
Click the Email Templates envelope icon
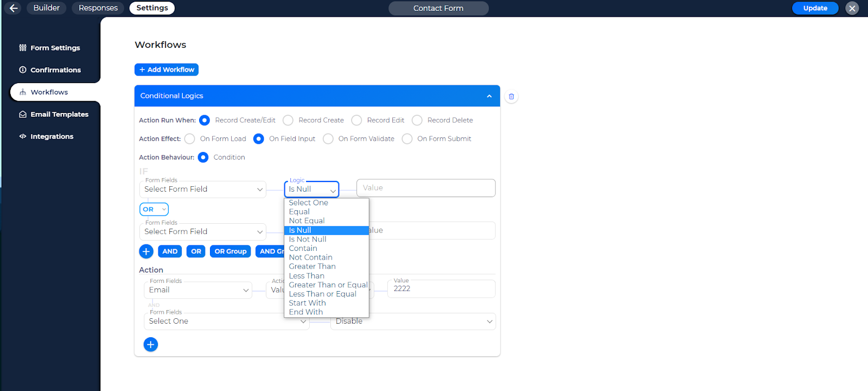(x=23, y=115)
